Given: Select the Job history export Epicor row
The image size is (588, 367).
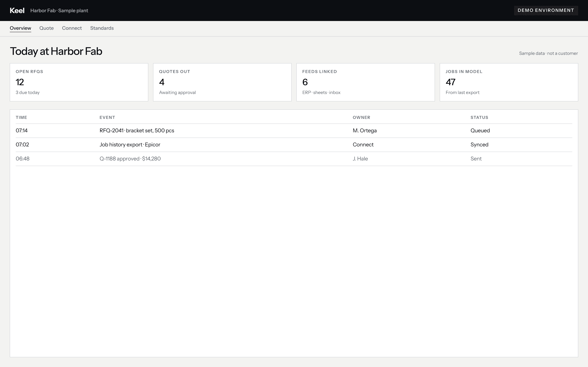Looking at the screenshot, I should click(294, 145).
